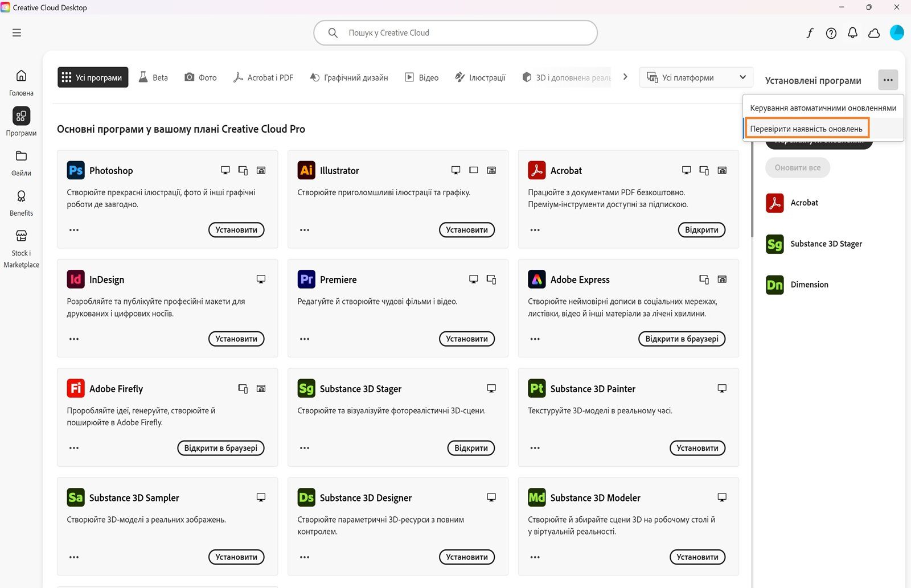
Task: Go to Головна in the sidebar
Action: tap(21, 83)
